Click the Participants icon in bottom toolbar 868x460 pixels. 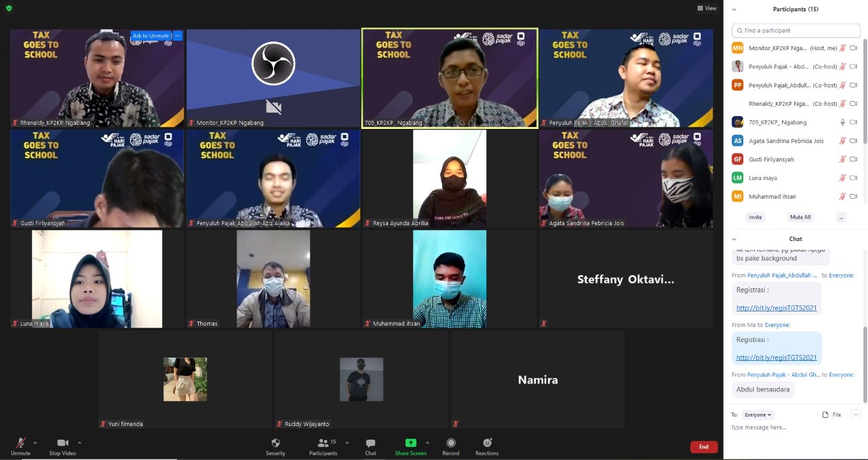[x=324, y=446]
